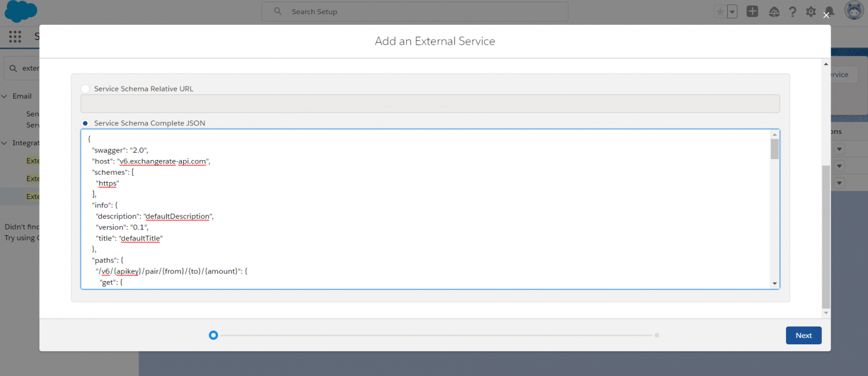Open Salesforce Help question mark icon

[792, 11]
